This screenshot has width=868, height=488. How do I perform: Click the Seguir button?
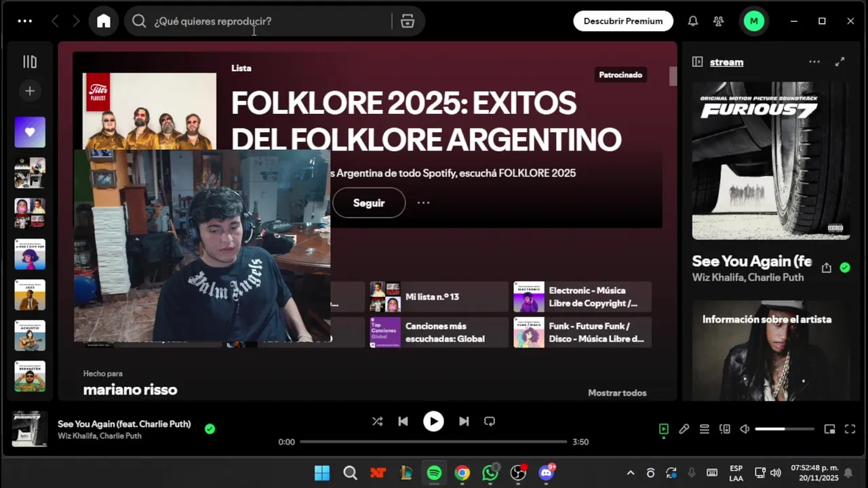tap(369, 203)
